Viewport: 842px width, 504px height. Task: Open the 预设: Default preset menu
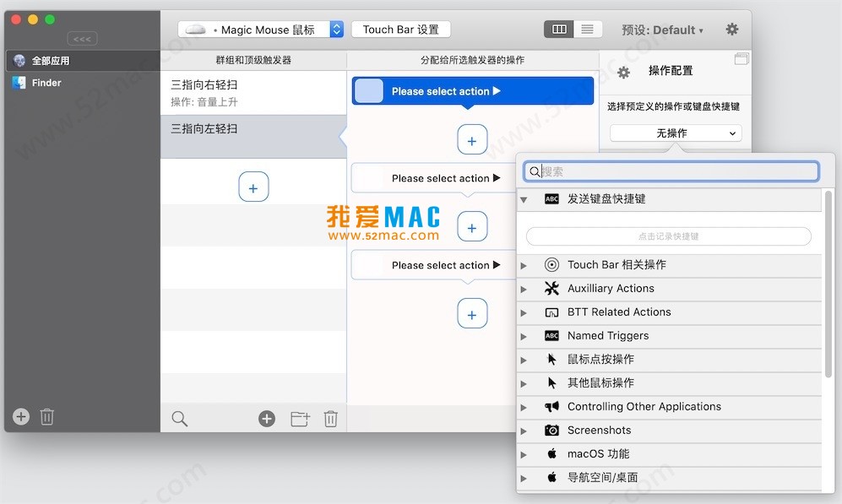[x=662, y=30]
